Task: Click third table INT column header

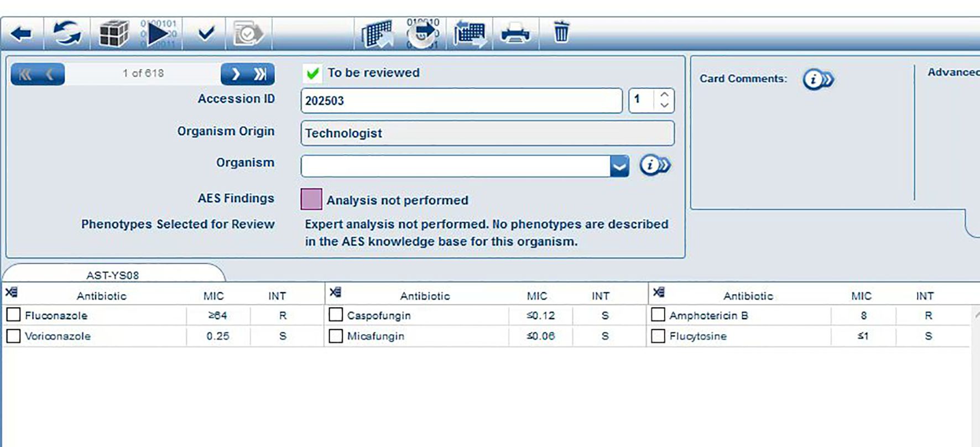Action: [925, 296]
